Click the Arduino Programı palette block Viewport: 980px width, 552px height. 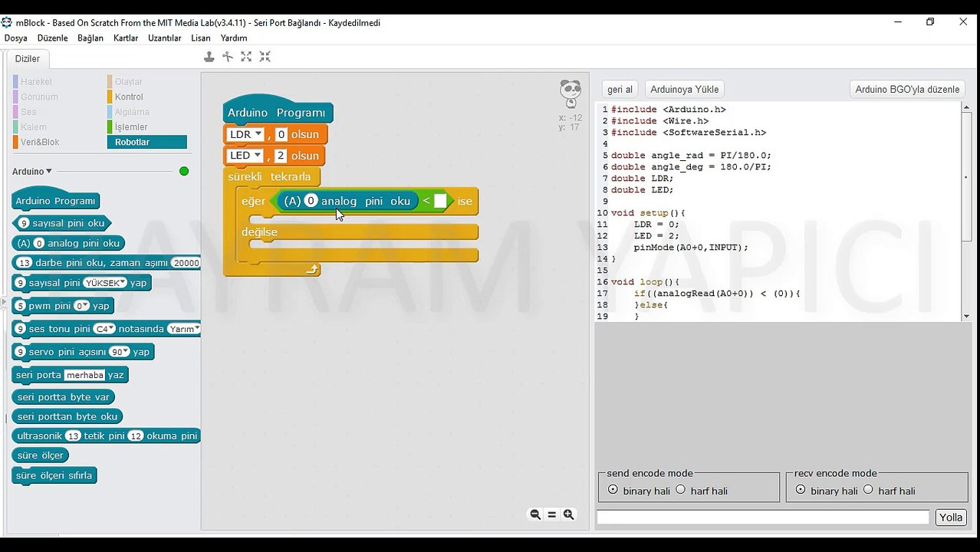pos(56,199)
